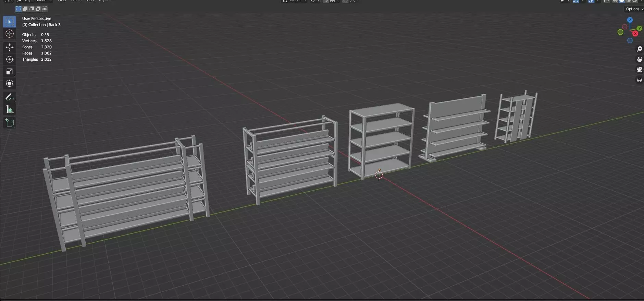Set selection mode to Extend
The image size is (644, 301).
(x=25, y=9)
